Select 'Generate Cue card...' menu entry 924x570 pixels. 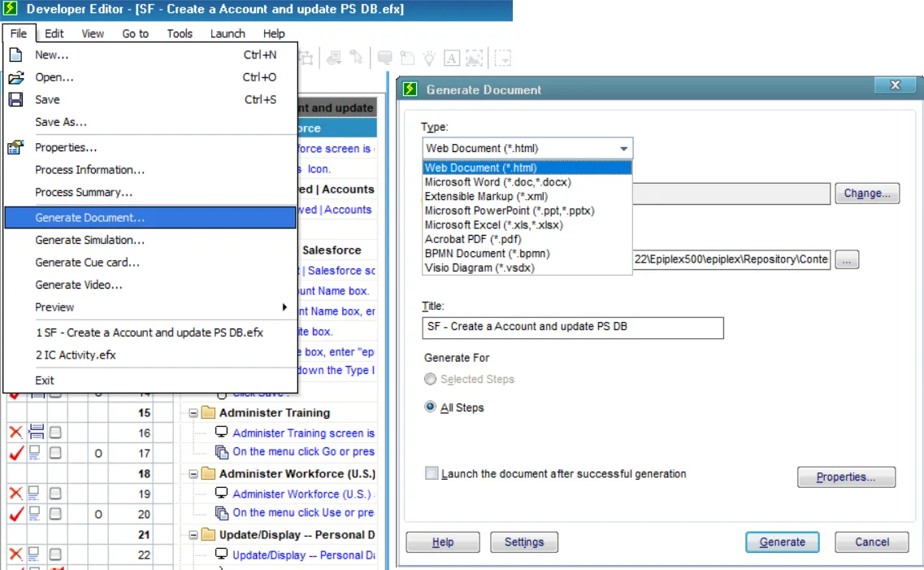pyautogui.click(x=150, y=263)
